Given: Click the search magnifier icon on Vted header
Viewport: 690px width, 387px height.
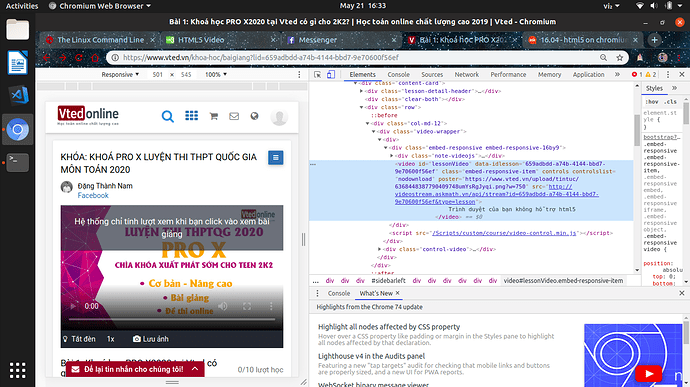Looking at the screenshot, I should 168,116.
